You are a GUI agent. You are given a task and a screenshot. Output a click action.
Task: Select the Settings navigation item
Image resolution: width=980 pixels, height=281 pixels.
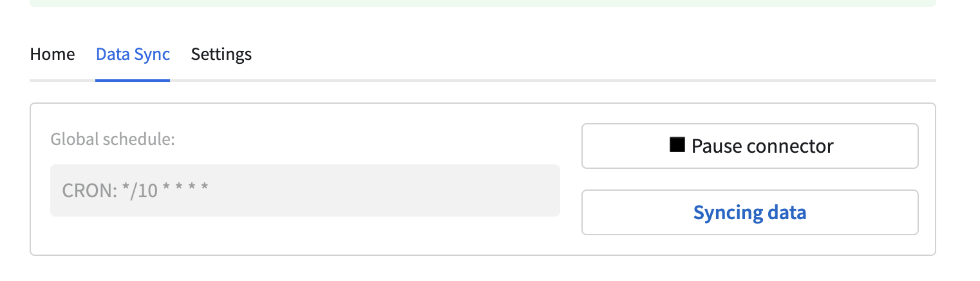(x=221, y=54)
